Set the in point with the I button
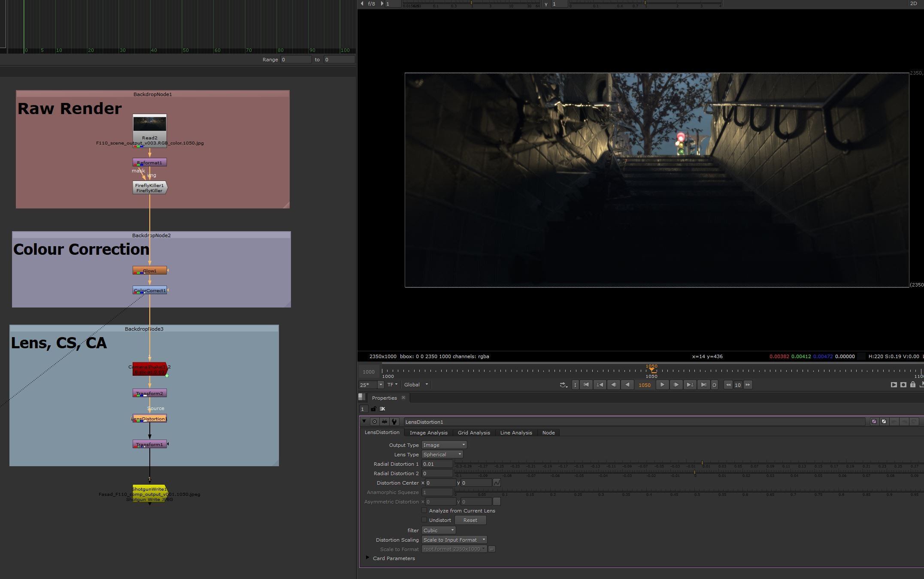The image size is (924, 579). pyautogui.click(x=575, y=385)
